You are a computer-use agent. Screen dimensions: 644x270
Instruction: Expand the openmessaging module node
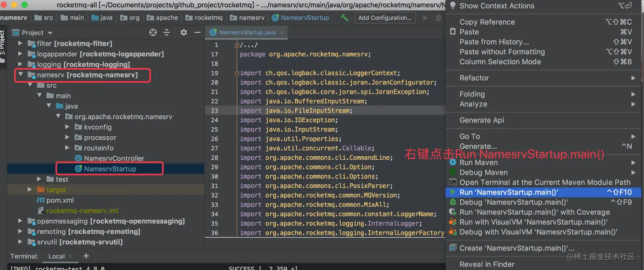coord(20,221)
